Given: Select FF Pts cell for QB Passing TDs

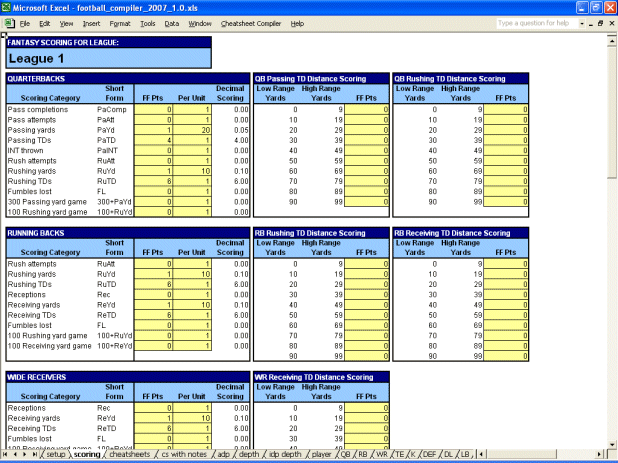Looking at the screenshot, I should click(x=153, y=140).
